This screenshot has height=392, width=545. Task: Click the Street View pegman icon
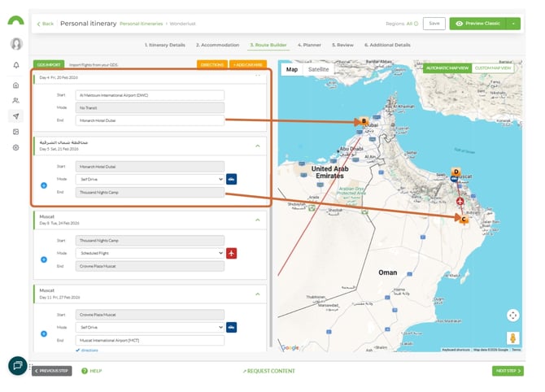tap(512, 338)
